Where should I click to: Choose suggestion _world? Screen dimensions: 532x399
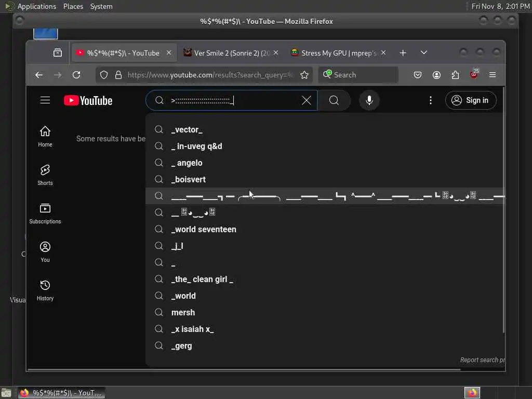coord(325,296)
